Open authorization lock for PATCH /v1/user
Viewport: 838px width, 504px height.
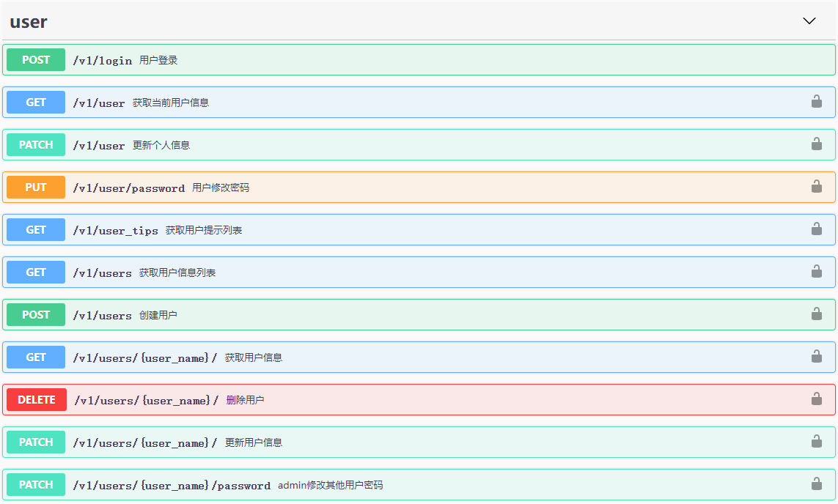(x=818, y=144)
